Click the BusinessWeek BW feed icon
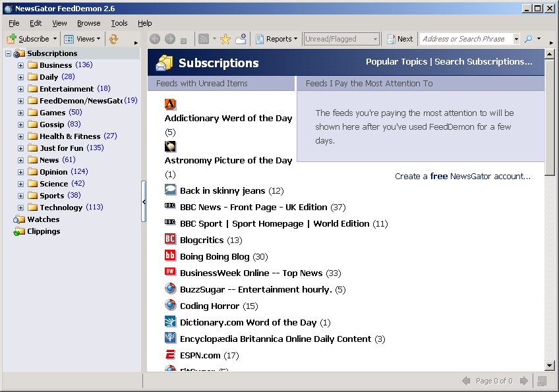 click(170, 271)
